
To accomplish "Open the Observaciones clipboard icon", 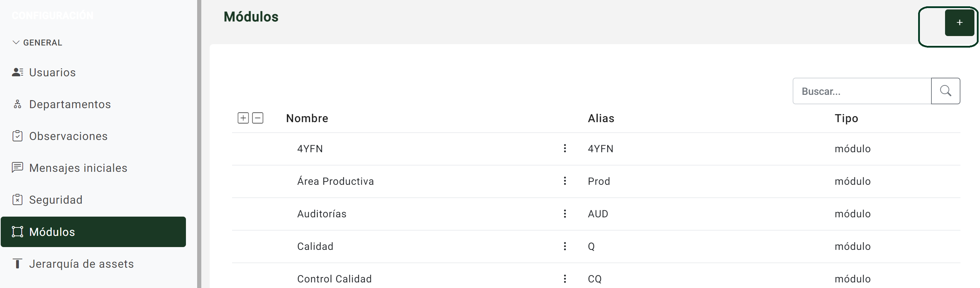I will click(x=17, y=136).
